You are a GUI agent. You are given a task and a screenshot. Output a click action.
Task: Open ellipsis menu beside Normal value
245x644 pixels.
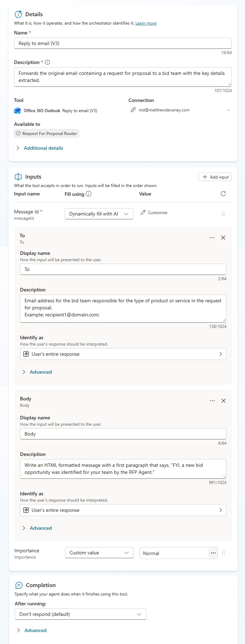point(213,553)
